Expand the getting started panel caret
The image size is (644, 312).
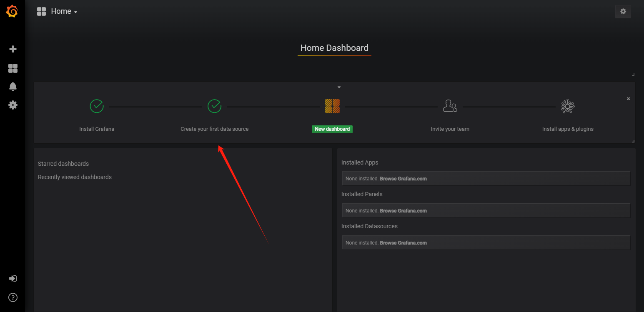click(339, 87)
